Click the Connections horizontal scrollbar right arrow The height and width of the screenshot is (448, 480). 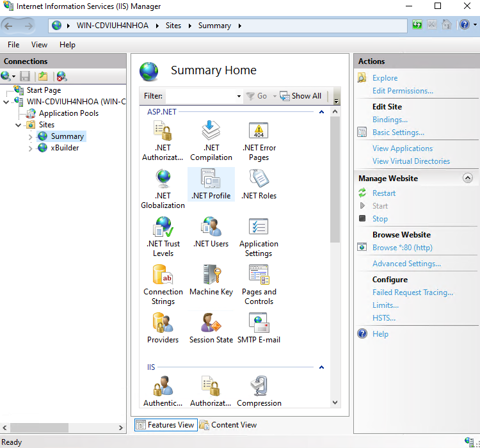tap(121, 428)
